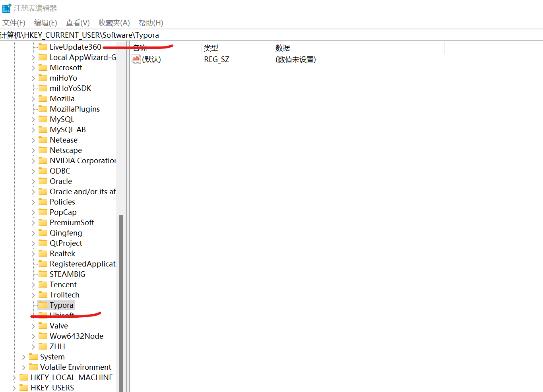The image size is (543, 392).
Task: Click the Mozilla folder icon
Action: (x=43, y=98)
